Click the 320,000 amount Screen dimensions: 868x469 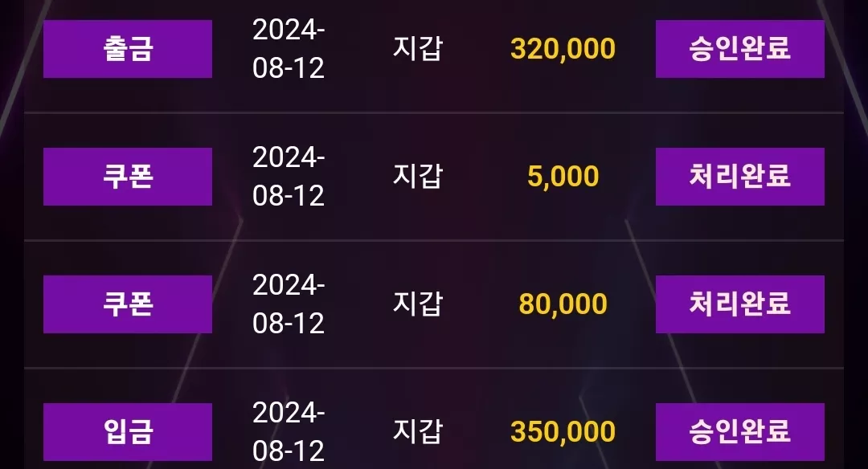tap(563, 49)
